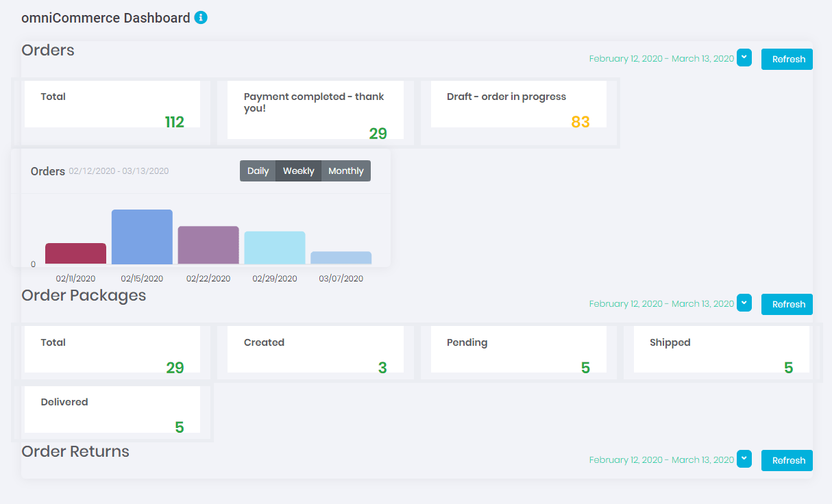Click the 03/07/2020 axis label
The width and height of the screenshot is (832, 504).
point(341,279)
